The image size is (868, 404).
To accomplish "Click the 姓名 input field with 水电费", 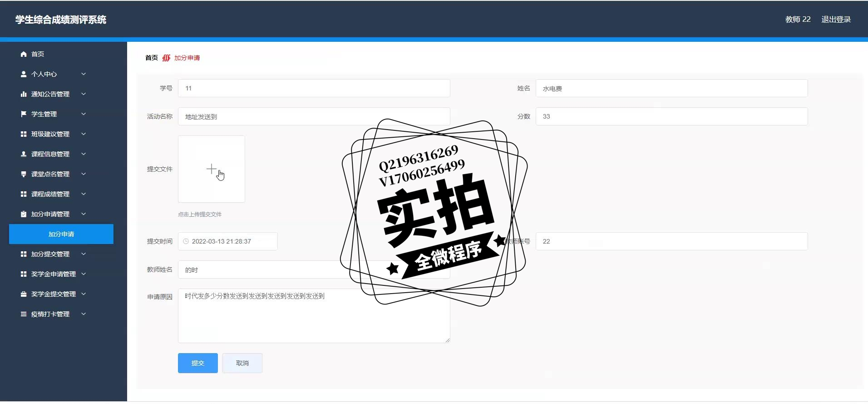I will [x=672, y=88].
